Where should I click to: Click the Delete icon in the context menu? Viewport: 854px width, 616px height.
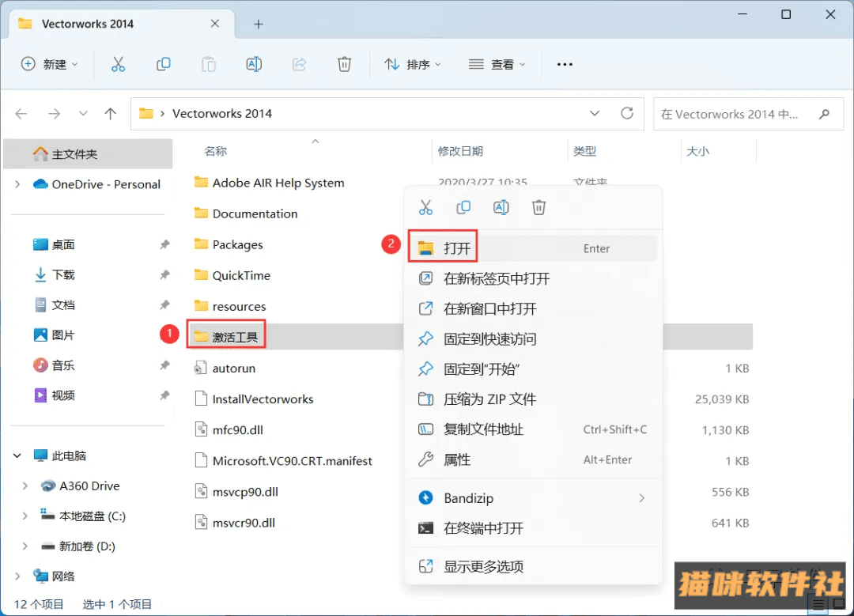(x=538, y=207)
